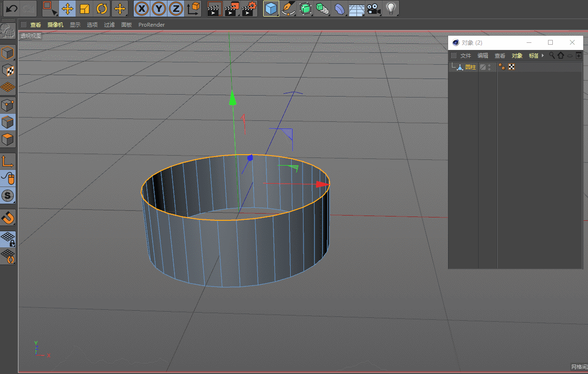Open the recent tools cross icon

pyautogui.click(x=120, y=9)
